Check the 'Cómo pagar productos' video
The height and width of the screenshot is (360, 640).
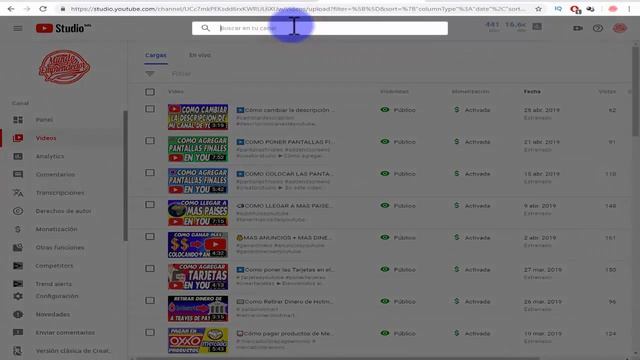[150, 332]
